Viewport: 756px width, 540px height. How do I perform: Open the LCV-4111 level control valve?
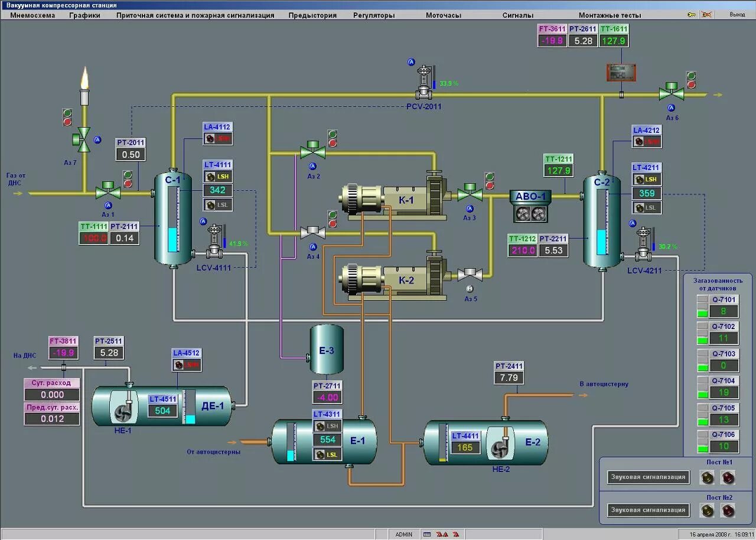point(216,242)
